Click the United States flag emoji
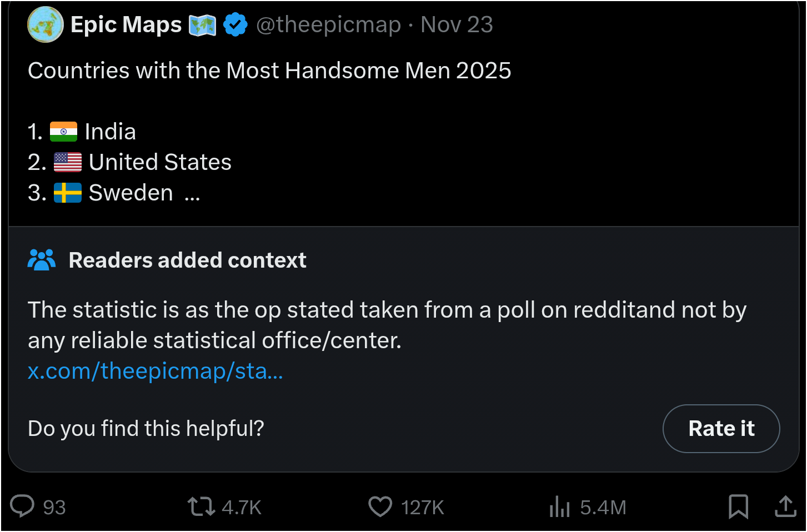The image size is (807, 532). point(68,162)
